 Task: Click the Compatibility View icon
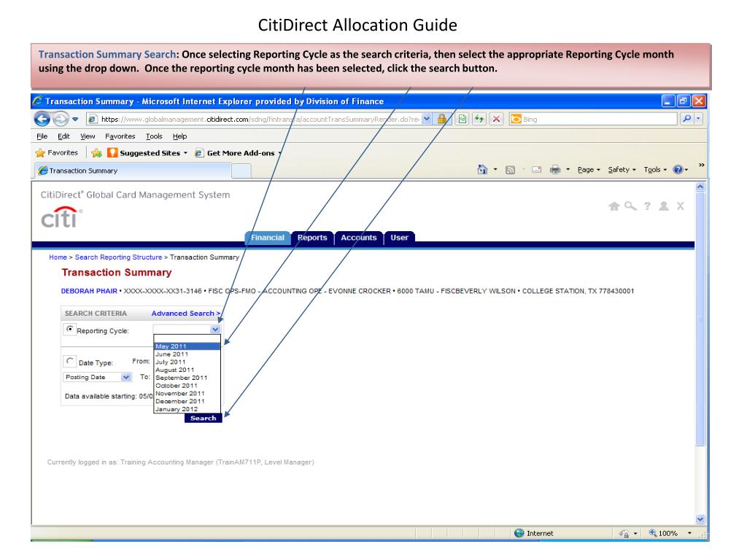462,119
